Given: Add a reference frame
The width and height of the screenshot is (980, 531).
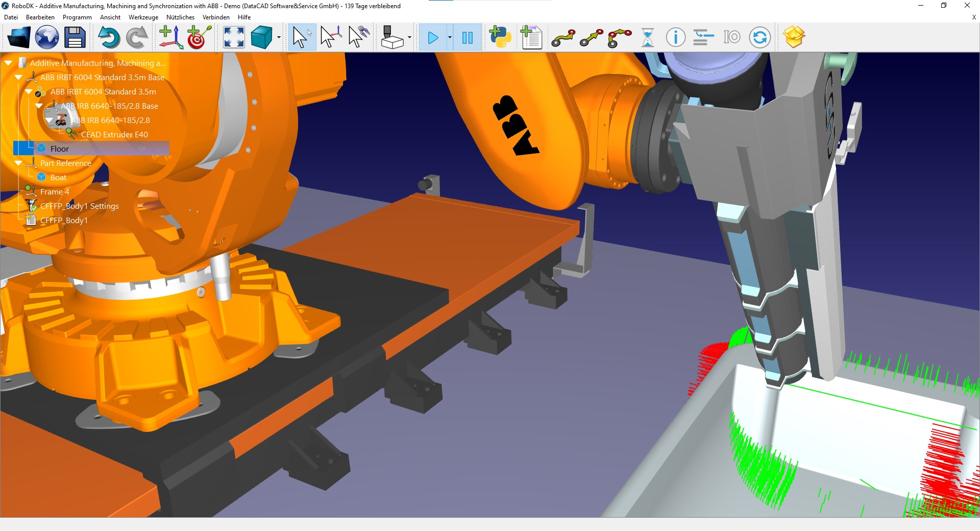Looking at the screenshot, I should [170, 37].
